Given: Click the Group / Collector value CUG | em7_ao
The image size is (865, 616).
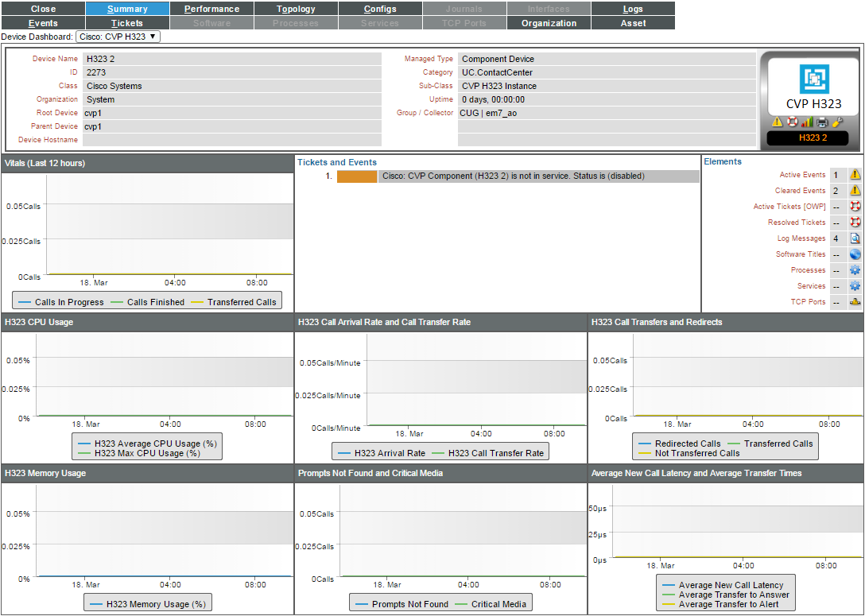Looking at the screenshot, I should [488, 113].
